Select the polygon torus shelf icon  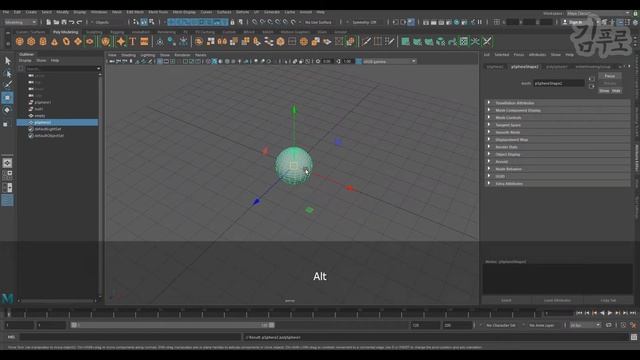(66, 41)
